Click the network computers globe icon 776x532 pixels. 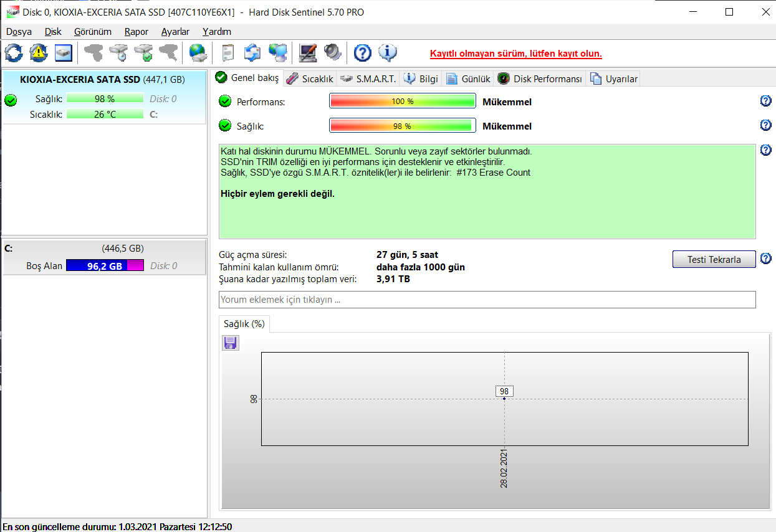click(x=277, y=53)
